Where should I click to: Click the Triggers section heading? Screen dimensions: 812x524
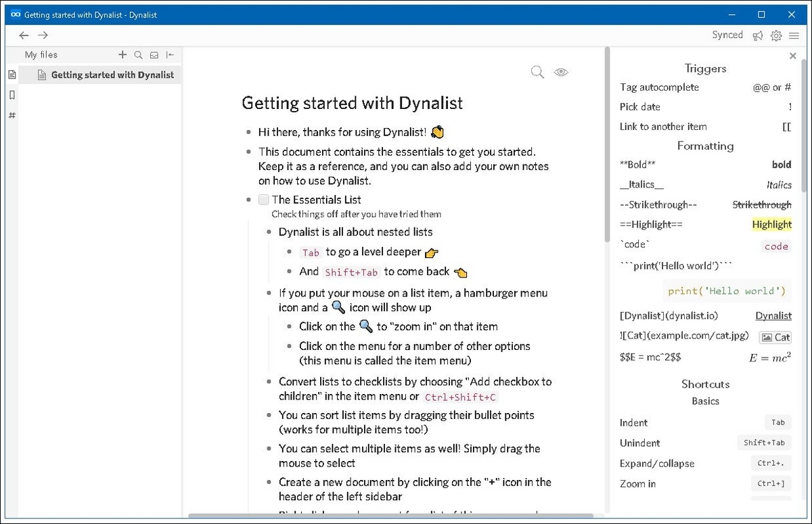(x=705, y=68)
